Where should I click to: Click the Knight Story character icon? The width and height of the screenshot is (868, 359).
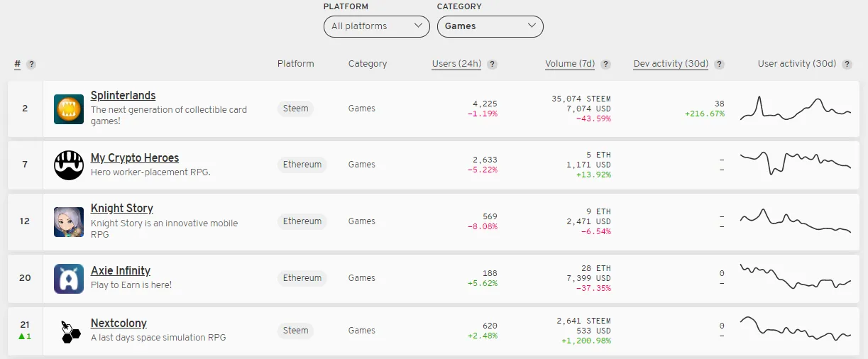[x=69, y=221]
